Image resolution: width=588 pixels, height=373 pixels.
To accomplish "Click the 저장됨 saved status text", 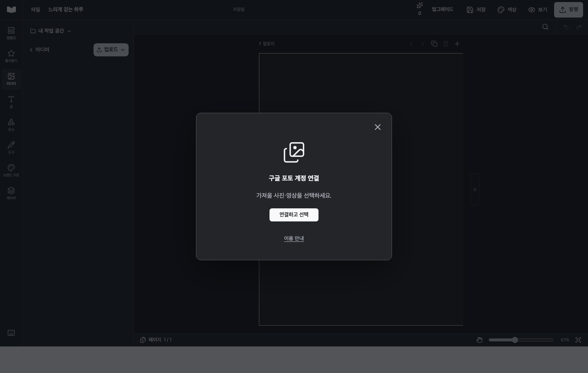I will [239, 10].
